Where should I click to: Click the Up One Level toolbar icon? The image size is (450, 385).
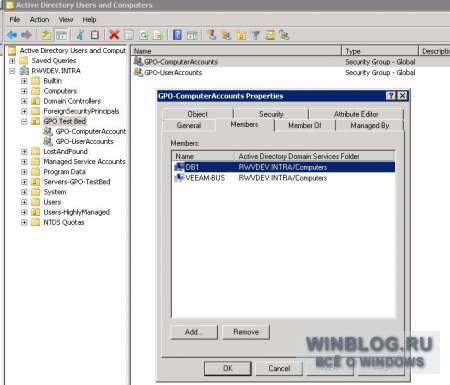point(46,35)
